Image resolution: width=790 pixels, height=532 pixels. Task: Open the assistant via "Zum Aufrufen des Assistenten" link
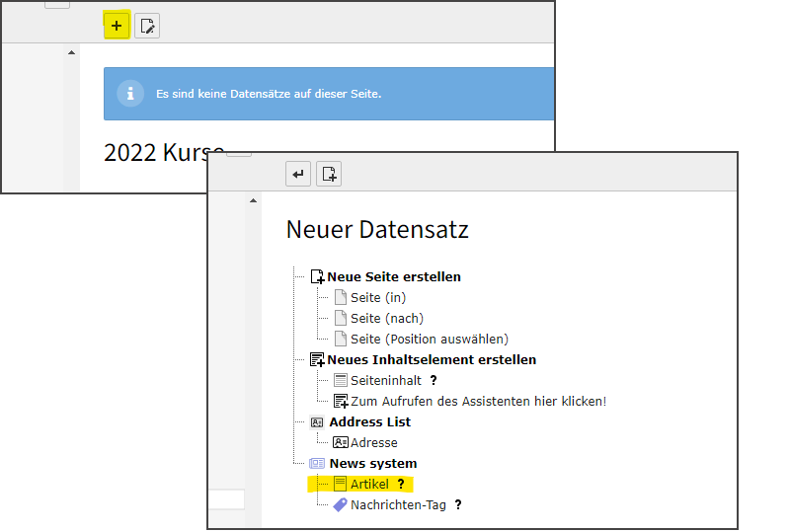pyautogui.click(x=478, y=401)
